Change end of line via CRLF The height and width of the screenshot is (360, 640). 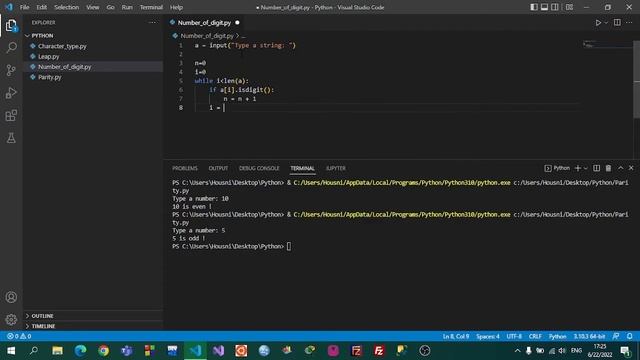point(535,336)
